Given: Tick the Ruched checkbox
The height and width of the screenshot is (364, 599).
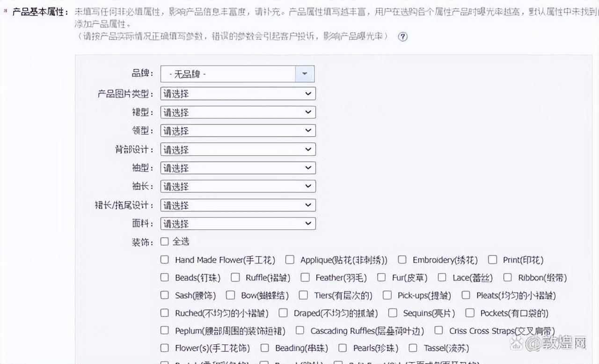Looking at the screenshot, I should tap(164, 313).
